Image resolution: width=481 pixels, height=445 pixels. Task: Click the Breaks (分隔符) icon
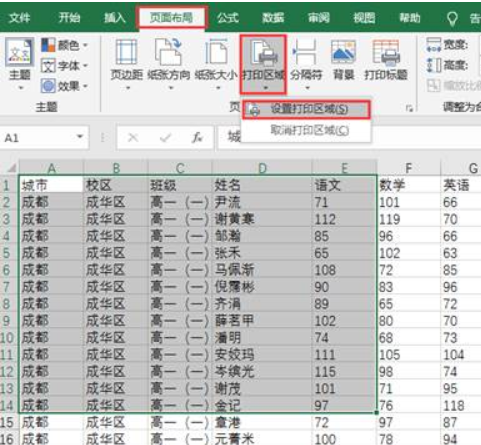tap(305, 52)
